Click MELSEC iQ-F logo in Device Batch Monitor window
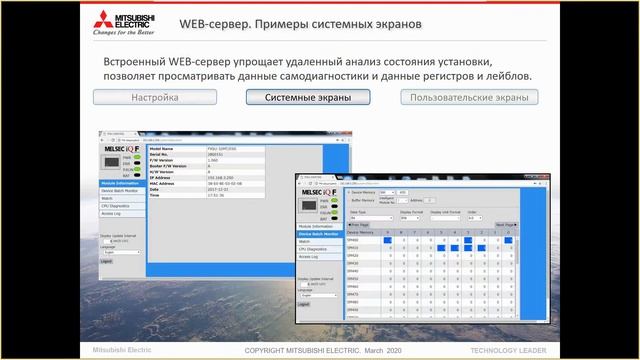Image resolution: width=640 pixels, height=360 pixels. 319,192
